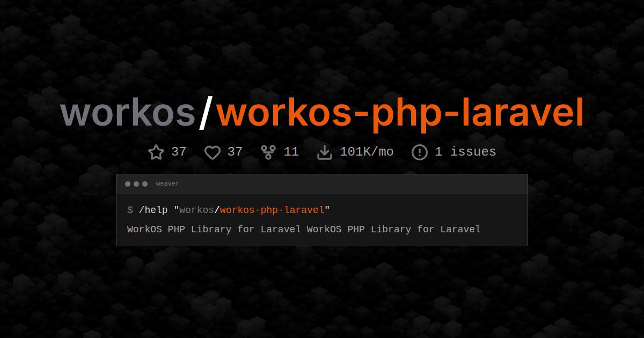Click the first window dot in weaver titlebar
Screen dimensions: 644x338
click(128, 184)
